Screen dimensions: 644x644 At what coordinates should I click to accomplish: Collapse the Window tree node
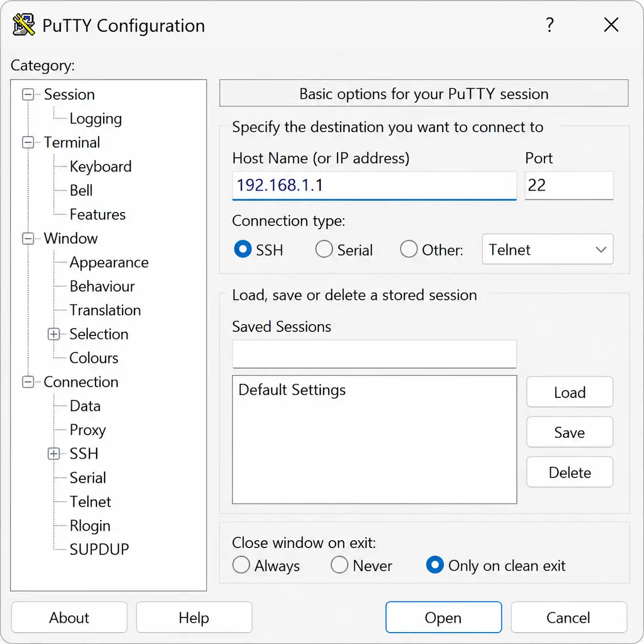(x=28, y=238)
